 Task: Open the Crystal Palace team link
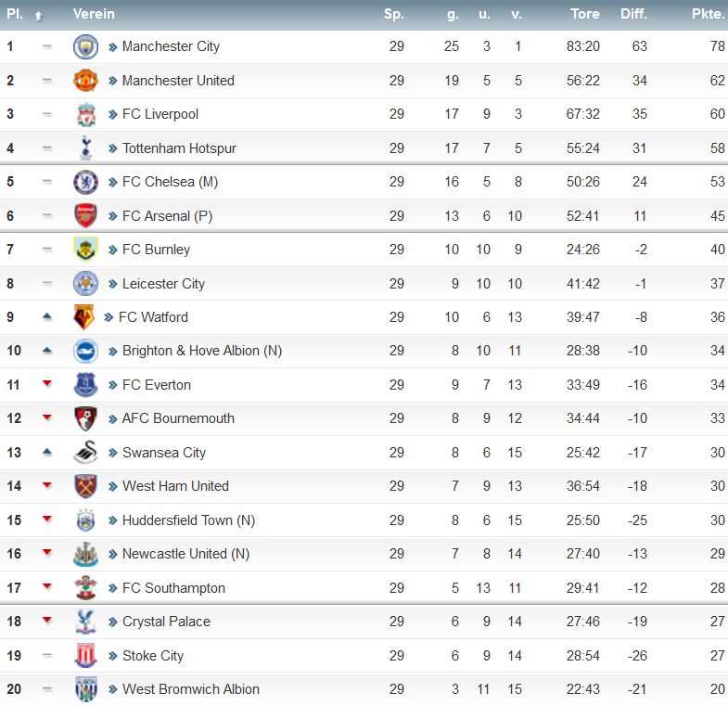click(x=166, y=622)
